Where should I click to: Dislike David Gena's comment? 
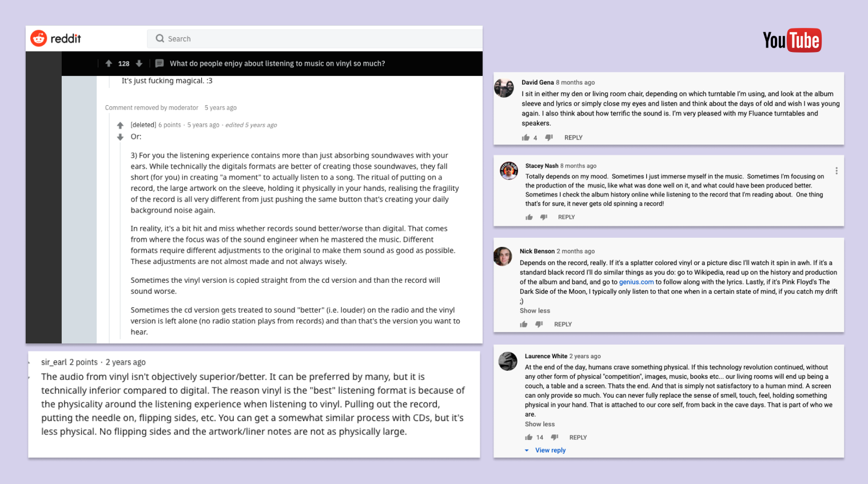549,138
